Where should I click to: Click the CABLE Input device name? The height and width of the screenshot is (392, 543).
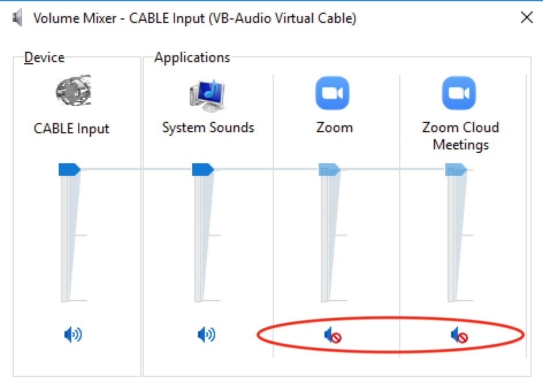click(x=71, y=129)
